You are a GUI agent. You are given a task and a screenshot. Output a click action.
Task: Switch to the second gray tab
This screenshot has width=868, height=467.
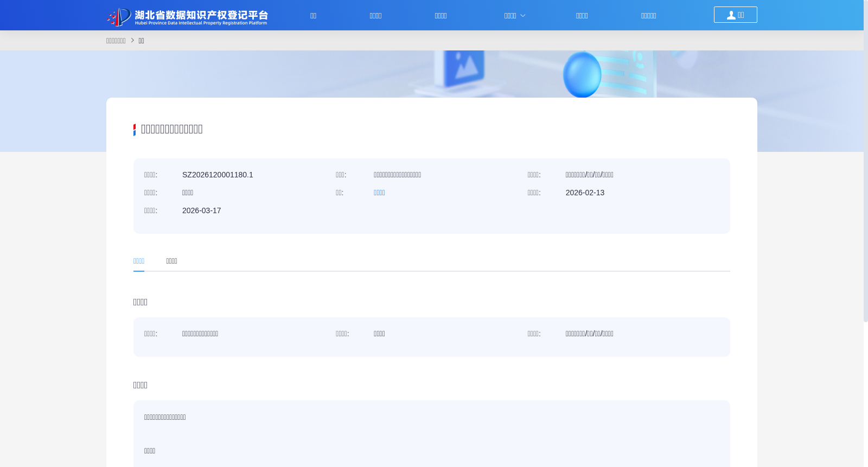tap(171, 261)
